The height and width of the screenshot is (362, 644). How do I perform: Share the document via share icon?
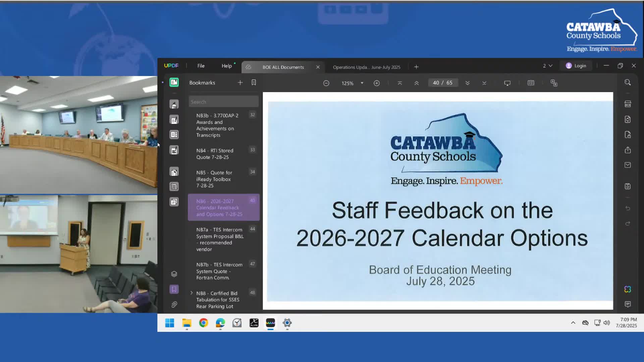click(x=628, y=150)
